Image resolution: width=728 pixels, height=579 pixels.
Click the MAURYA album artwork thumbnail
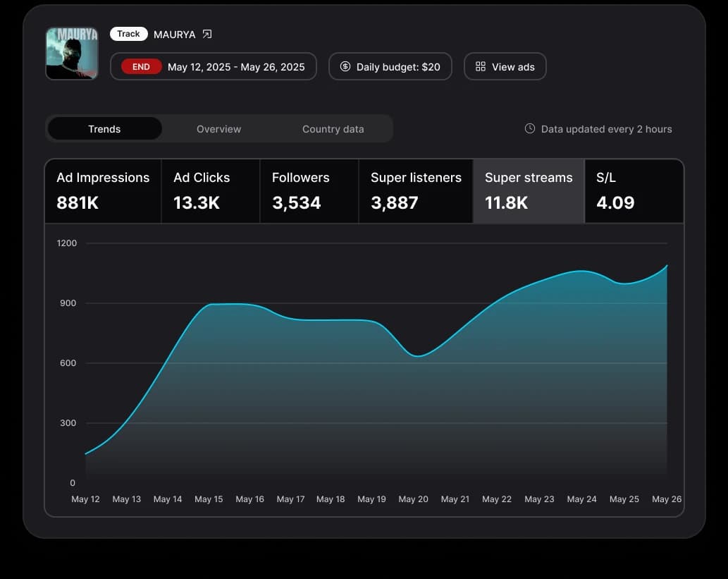pyautogui.click(x=71, y=53)
